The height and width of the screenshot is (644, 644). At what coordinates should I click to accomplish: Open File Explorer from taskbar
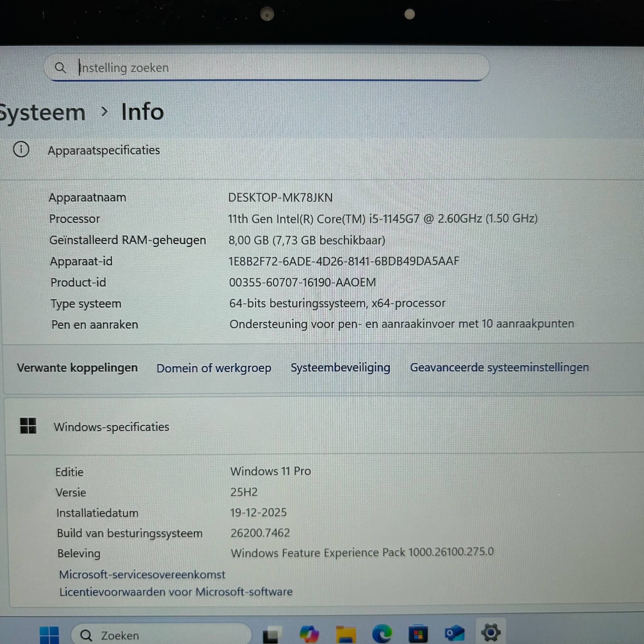pyautogui.click(x=345, y=634)
